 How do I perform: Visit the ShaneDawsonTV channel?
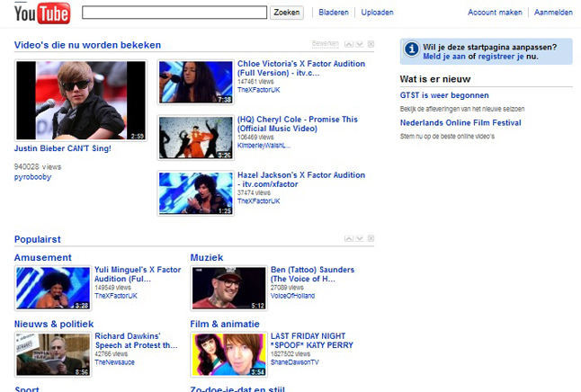[x=295, y=362]
